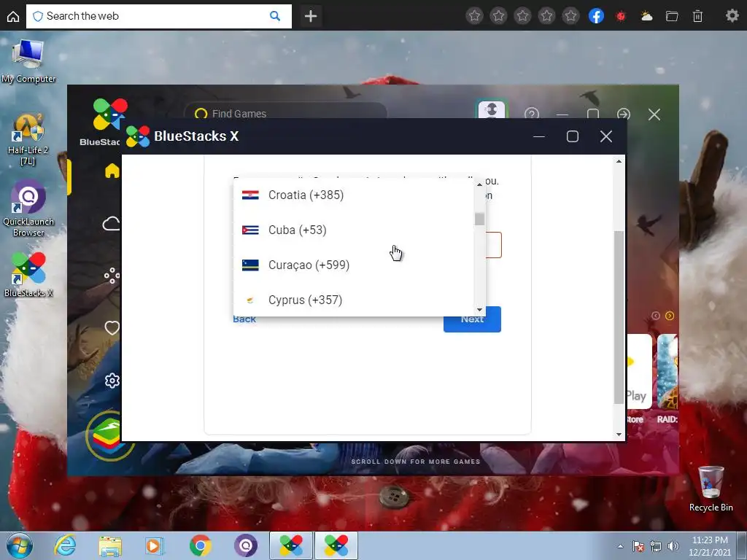Show hidden system tray icons

coord(620,546)
